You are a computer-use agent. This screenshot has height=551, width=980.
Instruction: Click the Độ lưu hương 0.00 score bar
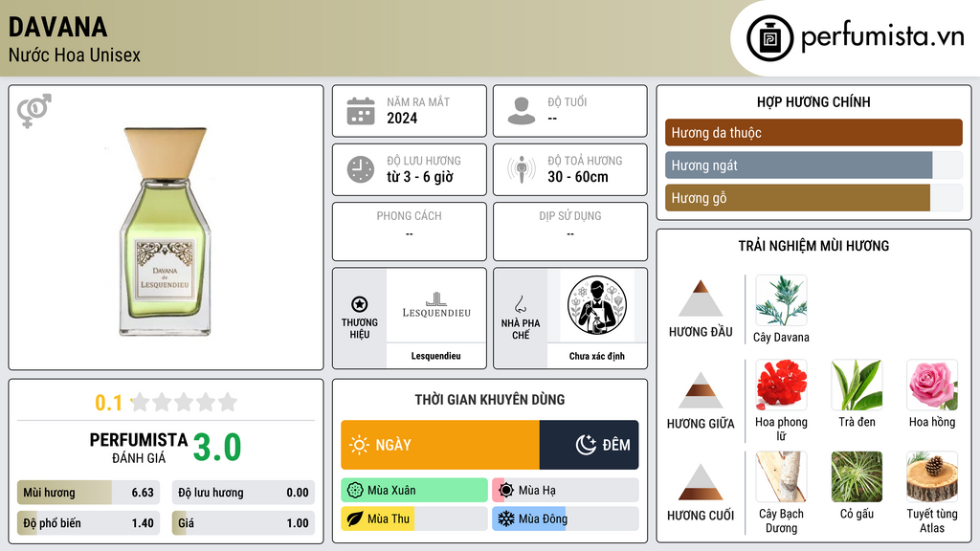tap(243, 493)
